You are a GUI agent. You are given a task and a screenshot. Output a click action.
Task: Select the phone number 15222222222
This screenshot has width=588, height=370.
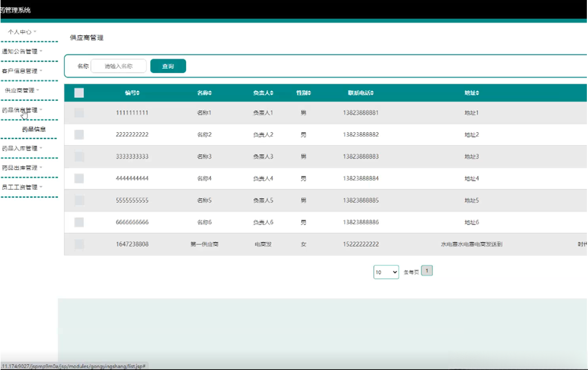click(x=361, y=244)
